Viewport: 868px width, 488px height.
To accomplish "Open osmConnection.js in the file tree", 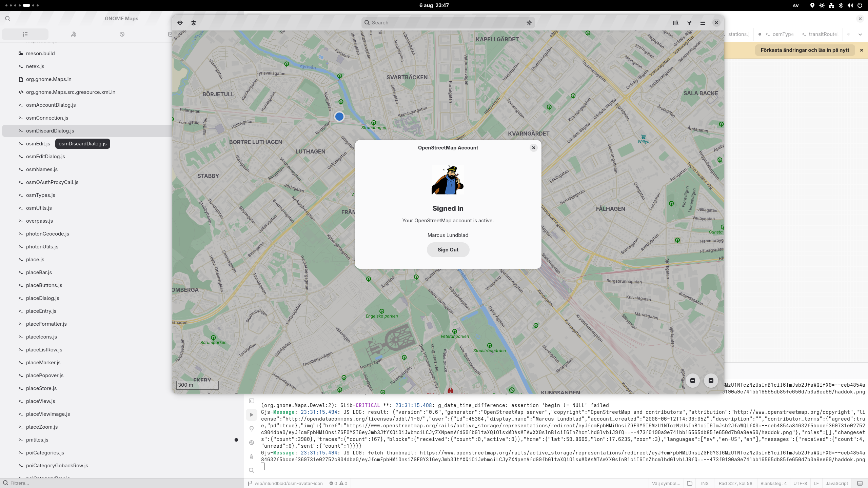I will (x=47, y=118).
